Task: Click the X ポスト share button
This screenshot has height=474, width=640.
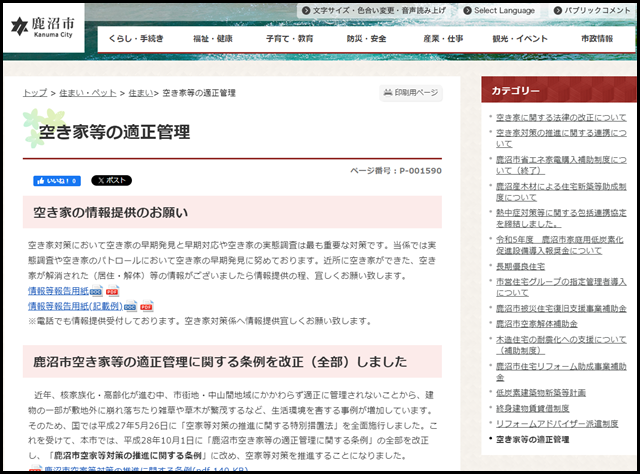Action: point(111,180)
